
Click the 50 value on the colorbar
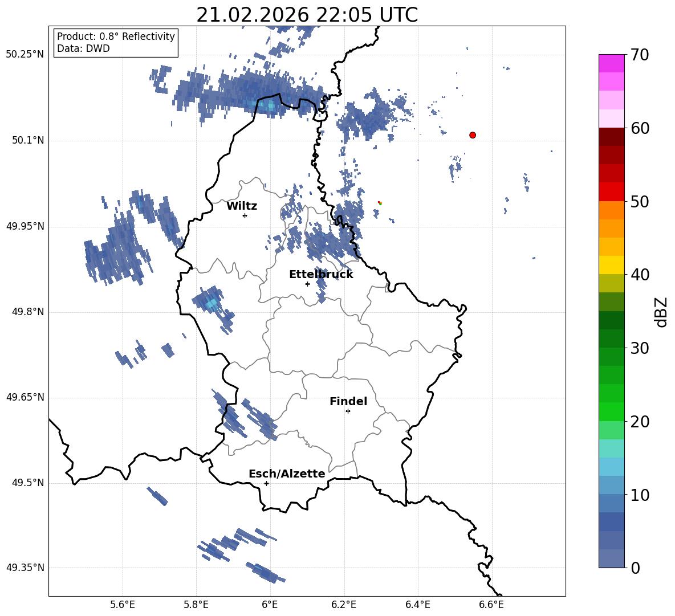click(x=640, y=201)
